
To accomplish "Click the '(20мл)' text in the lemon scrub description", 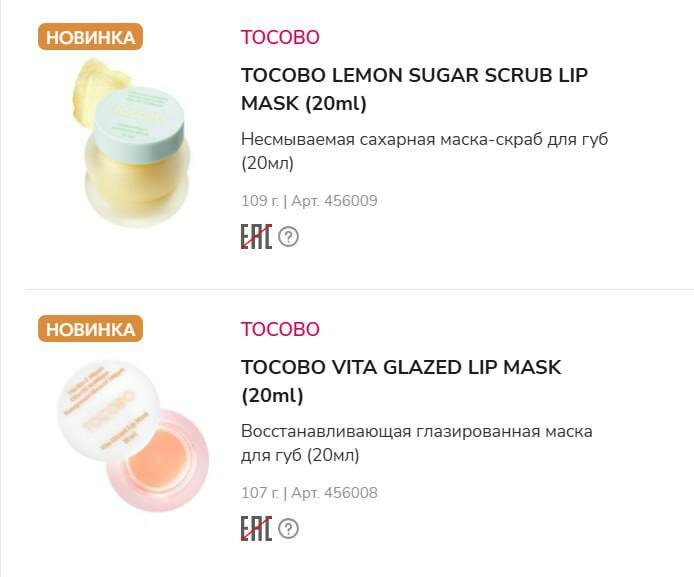I will coord(267,163).
